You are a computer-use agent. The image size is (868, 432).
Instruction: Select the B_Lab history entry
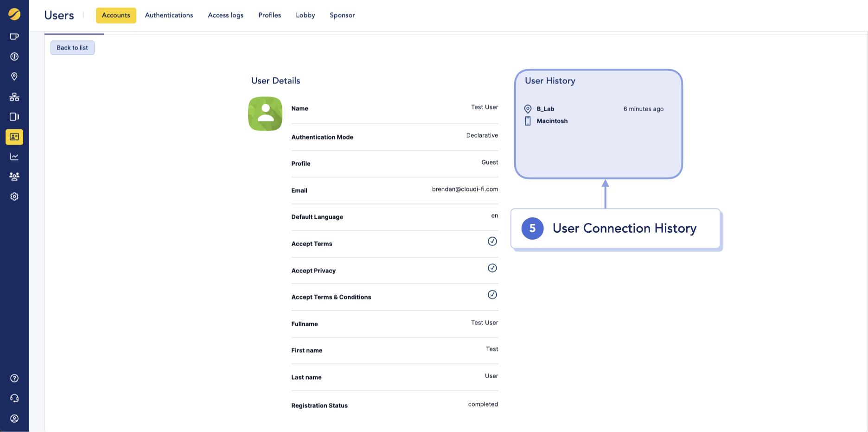[545, 109]
